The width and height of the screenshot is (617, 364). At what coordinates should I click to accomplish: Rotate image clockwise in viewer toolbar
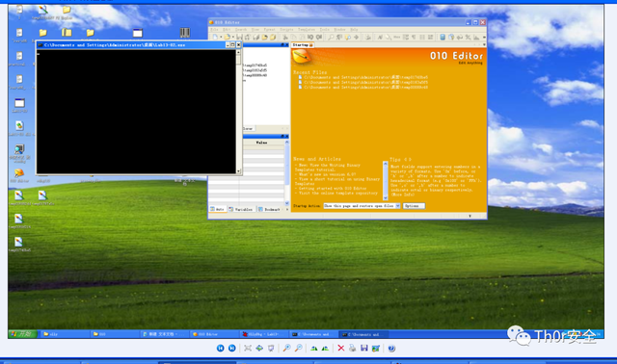point(314,348)
